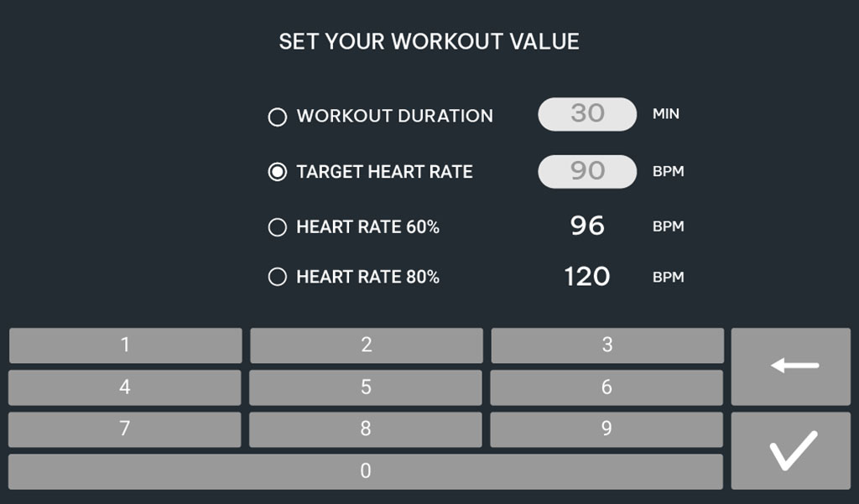Hit the wide 0 key
Screen dimensions: 859x504
366,471
